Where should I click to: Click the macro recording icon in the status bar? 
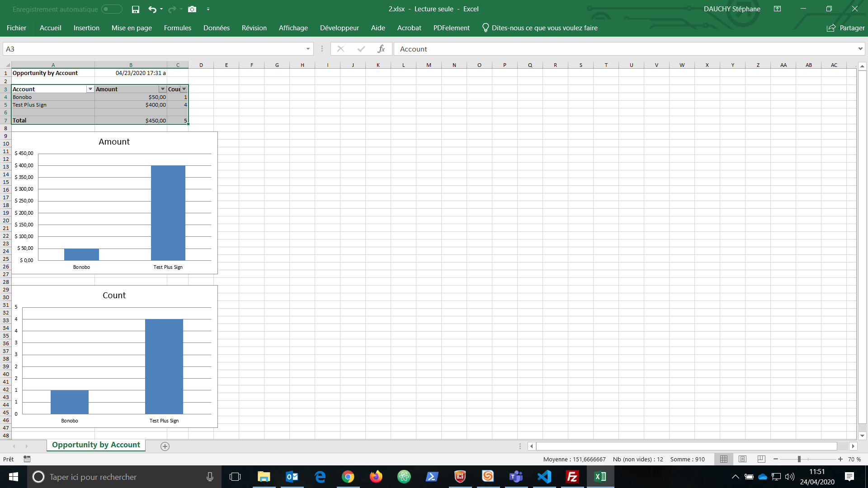coord(27,459)
